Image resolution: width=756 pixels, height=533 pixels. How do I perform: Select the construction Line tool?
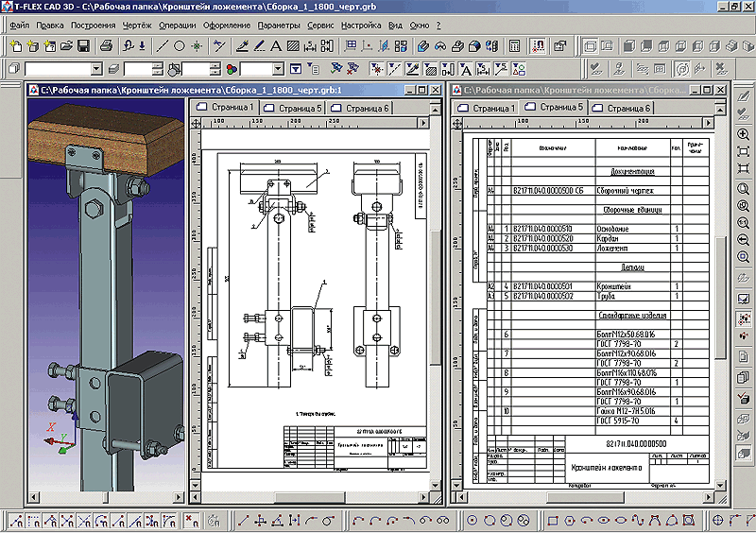coord(163,46)
